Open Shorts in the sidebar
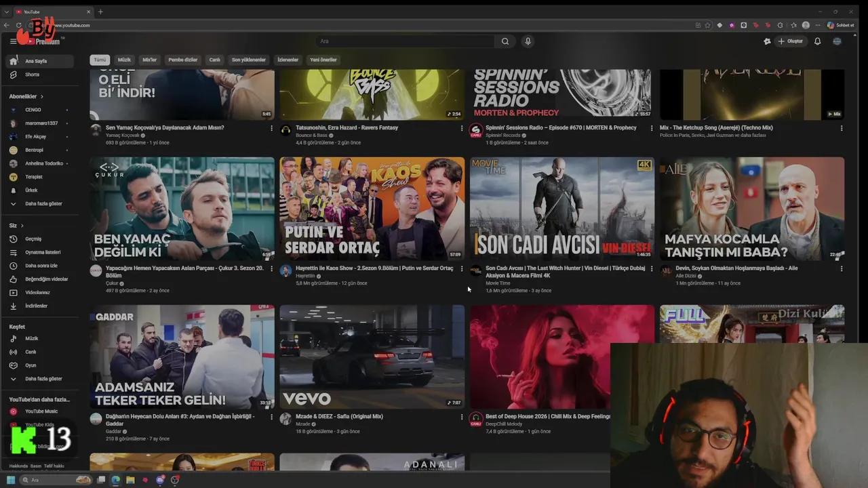868x488 pixels. tap(41, 75)
